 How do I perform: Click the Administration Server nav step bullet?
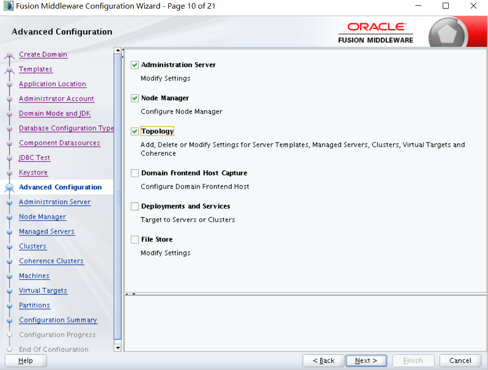(x=9, y=203)
